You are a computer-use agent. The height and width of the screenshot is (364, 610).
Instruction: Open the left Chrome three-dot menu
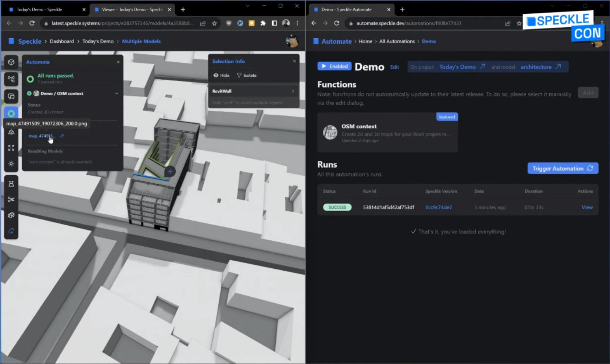click(x=297, y=23)
